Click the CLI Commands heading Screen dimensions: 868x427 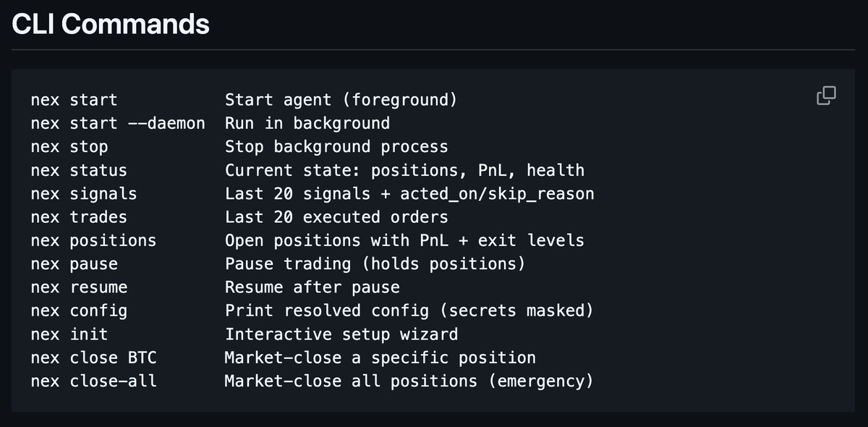click(x=111, y=24)
